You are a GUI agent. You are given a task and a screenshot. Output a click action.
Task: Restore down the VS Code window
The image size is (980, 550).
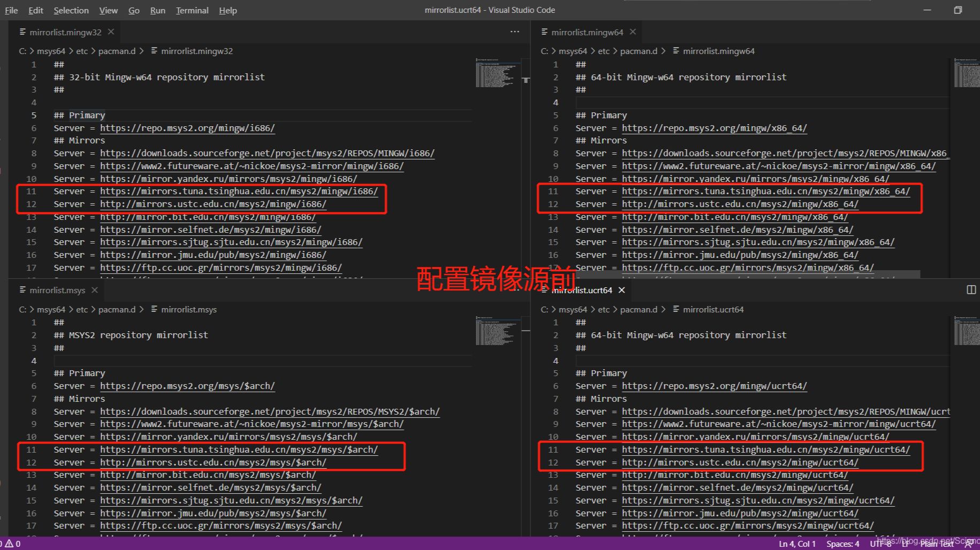958,10
